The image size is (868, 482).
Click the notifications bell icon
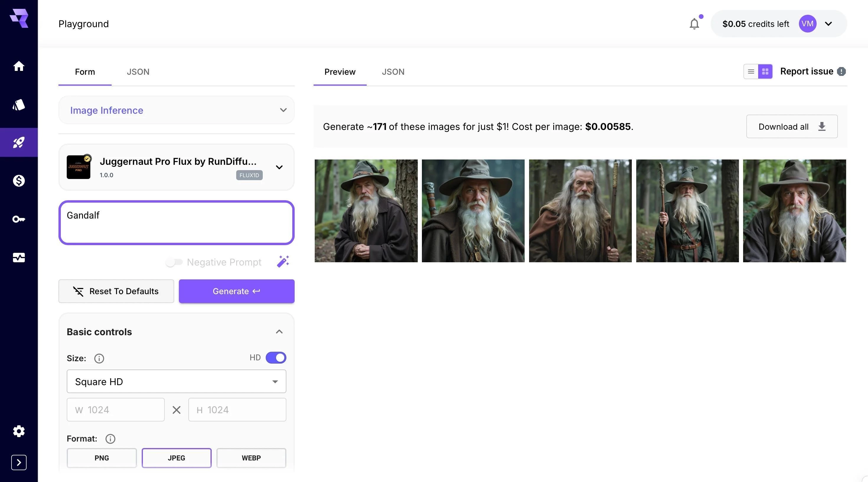(x=694, y=24)
